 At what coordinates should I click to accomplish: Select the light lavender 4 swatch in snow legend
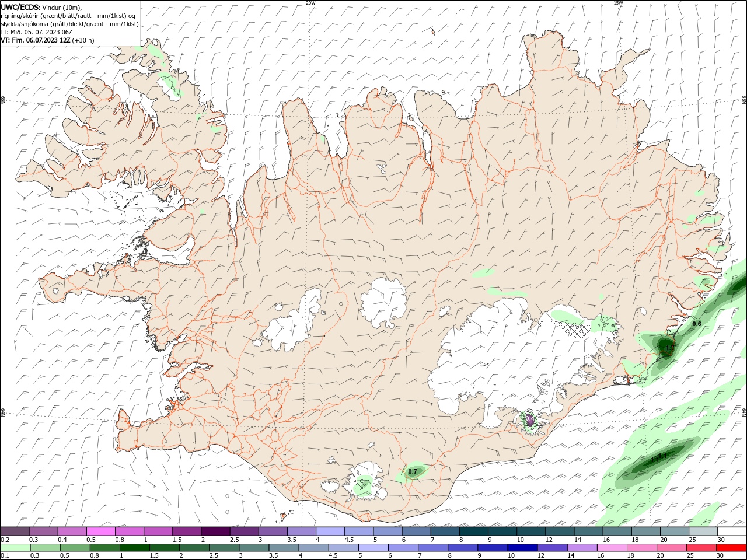pos(330,531)
